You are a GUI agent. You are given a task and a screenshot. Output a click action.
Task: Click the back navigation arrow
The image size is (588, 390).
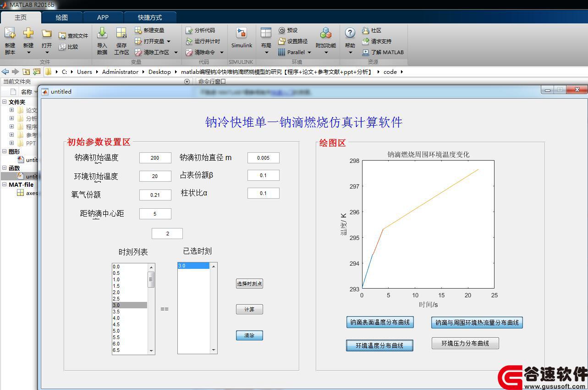click(x=5, y=72)
